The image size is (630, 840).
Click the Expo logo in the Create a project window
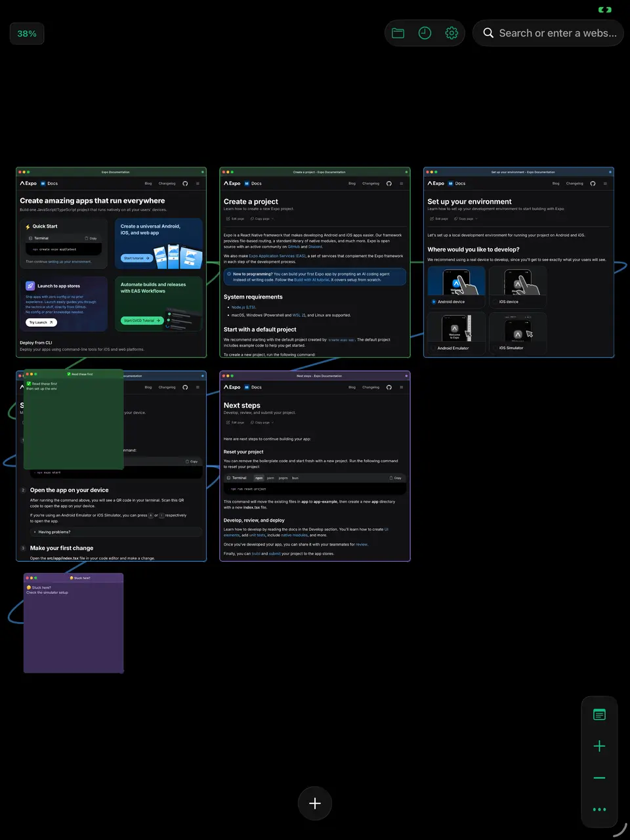[232, 184]
